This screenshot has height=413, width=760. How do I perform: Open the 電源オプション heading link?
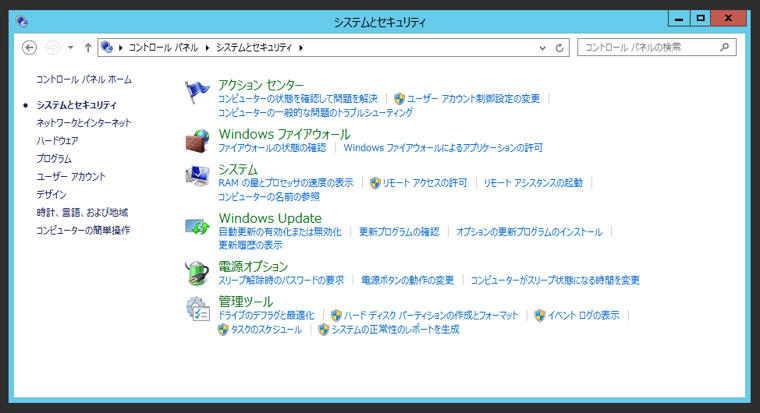[253, 266]
